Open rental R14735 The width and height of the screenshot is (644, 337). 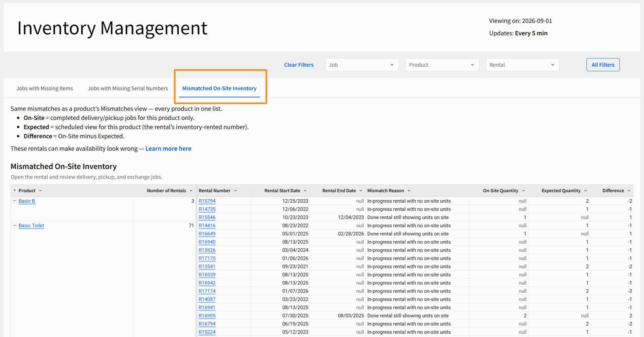coord(207,209)
